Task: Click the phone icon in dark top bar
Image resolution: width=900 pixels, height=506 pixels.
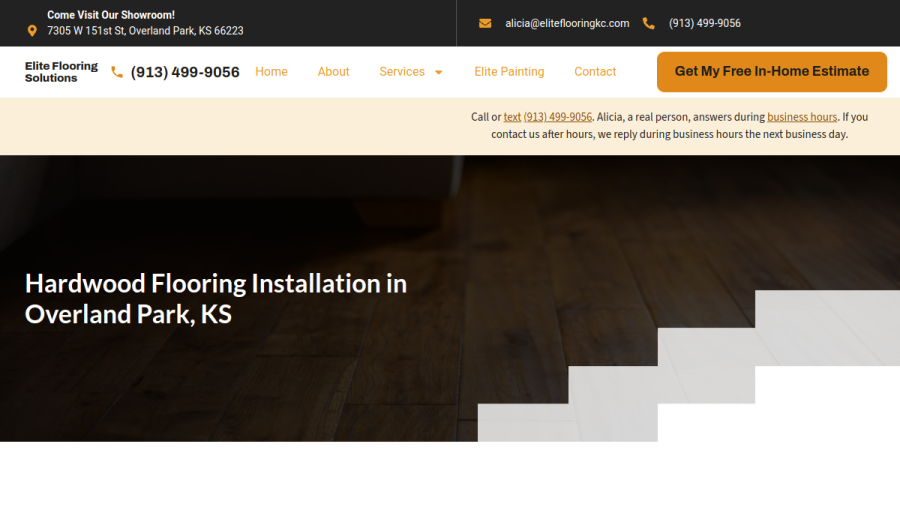Action: 649,24
